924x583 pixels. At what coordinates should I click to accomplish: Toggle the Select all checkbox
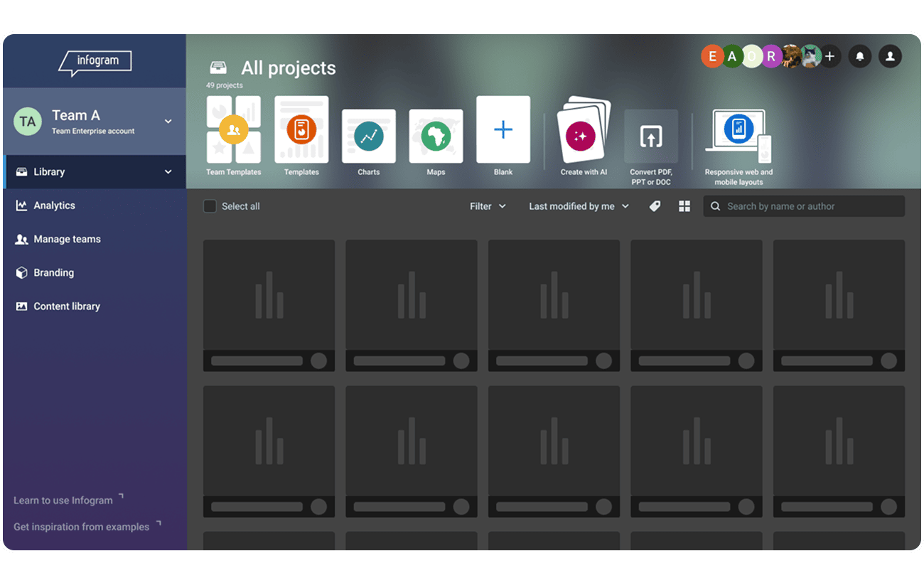point(210,206)
